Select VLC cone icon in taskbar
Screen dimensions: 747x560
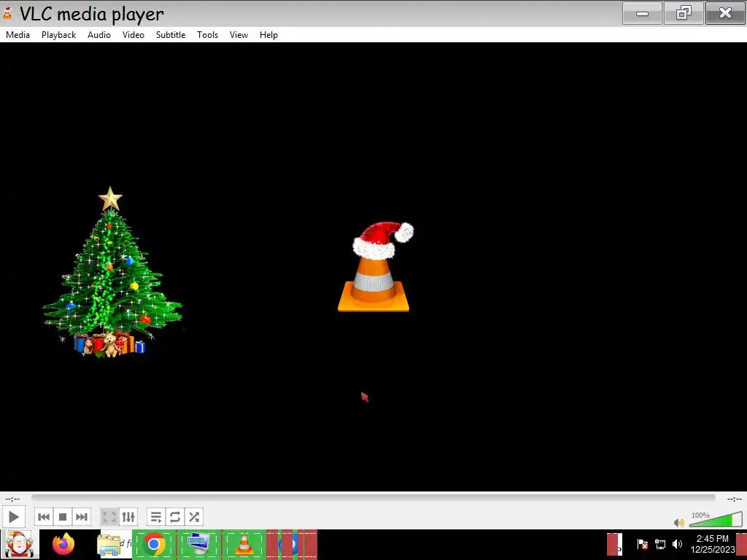click(x=244, y=544)
